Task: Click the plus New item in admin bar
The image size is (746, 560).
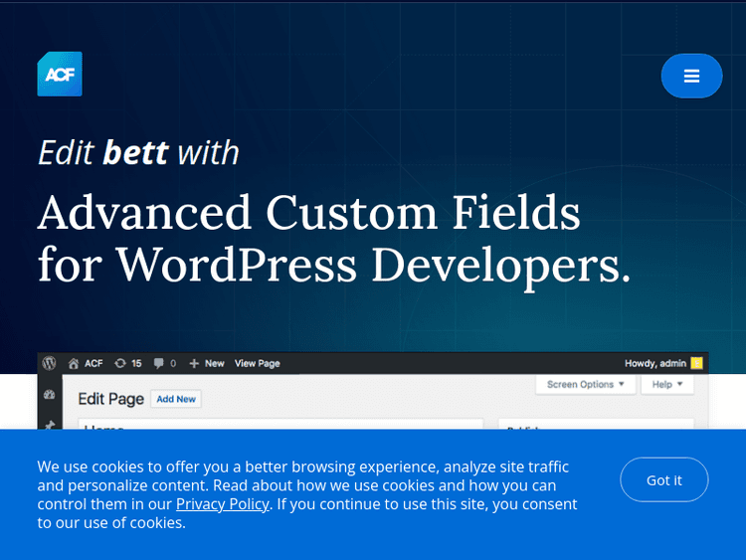Action: click(207, 363)
